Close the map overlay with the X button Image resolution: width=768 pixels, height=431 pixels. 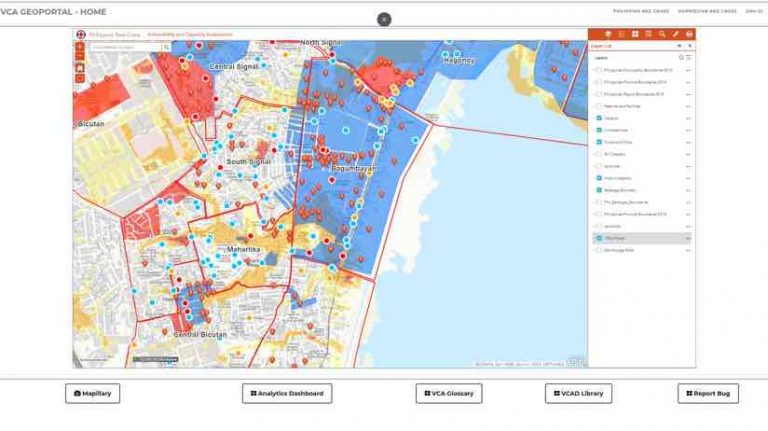tap(384, 19)
